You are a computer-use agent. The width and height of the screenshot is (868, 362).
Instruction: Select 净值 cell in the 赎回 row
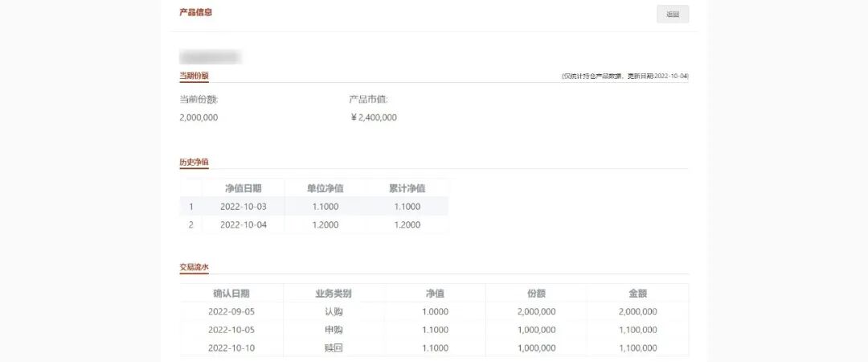(435, 348)
